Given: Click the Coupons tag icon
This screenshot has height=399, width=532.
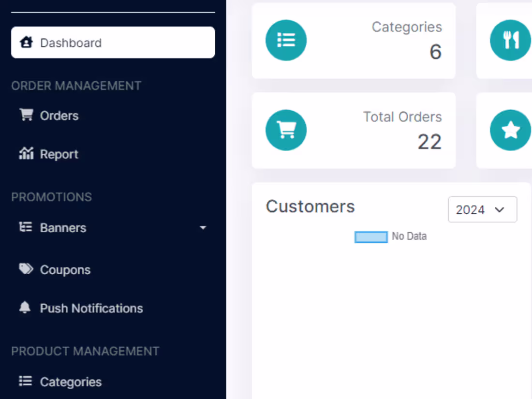Looking at the screenshot, I should (26, 269).
